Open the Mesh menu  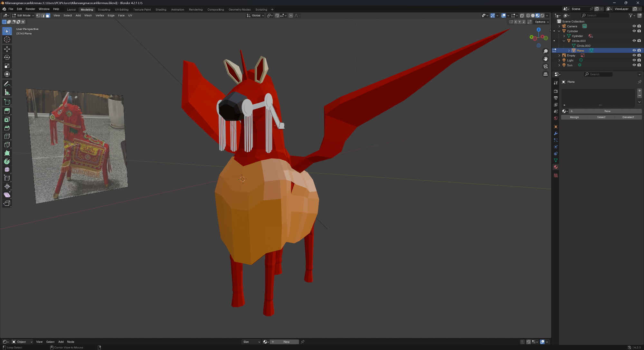[x=88, y=15]
